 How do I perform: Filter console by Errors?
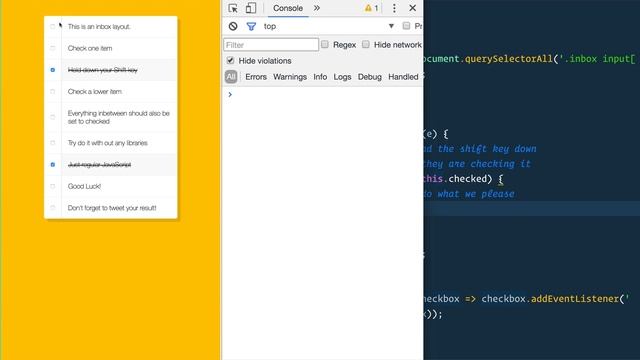coord(256,77)
